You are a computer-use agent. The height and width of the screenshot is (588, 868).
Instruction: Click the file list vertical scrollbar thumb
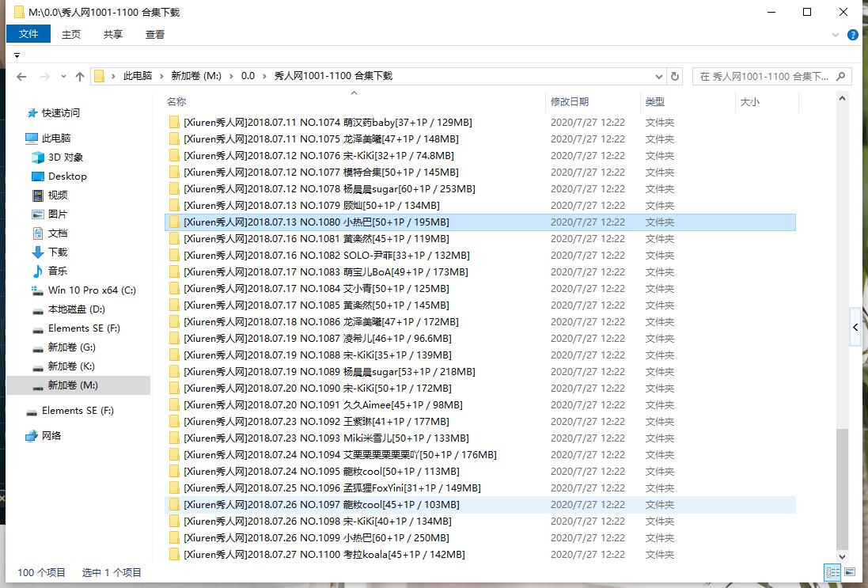point(842,488)
